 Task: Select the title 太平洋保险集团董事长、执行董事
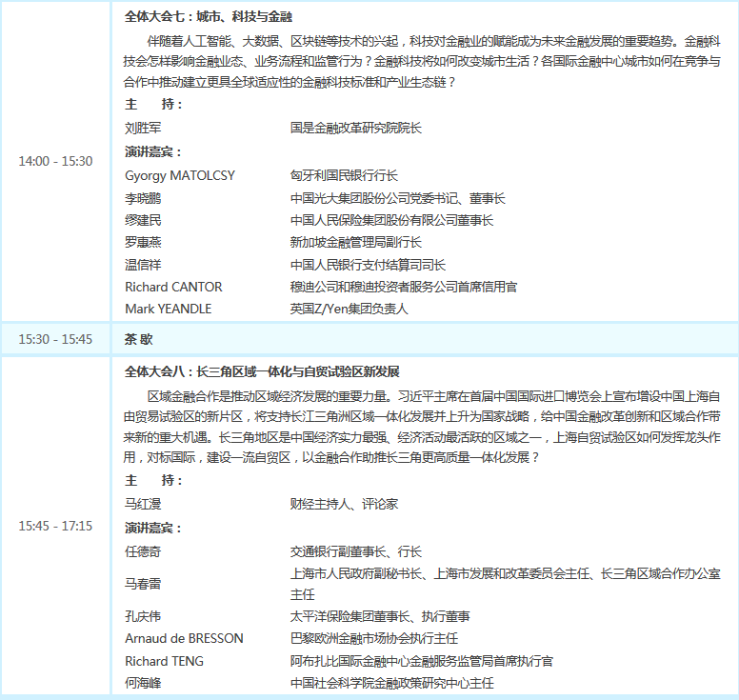click(x=380, y=616)
